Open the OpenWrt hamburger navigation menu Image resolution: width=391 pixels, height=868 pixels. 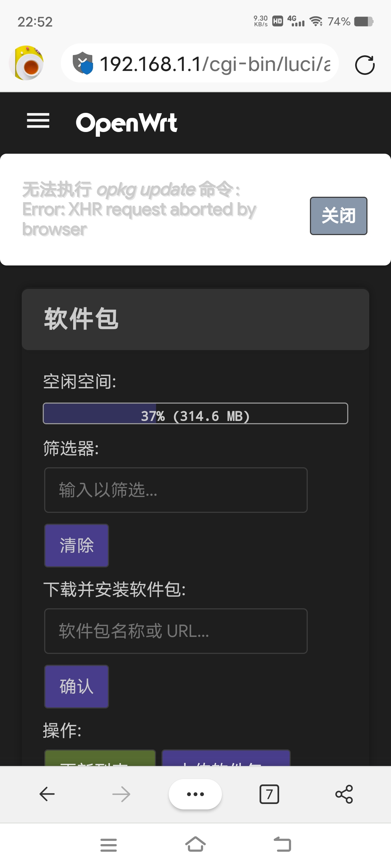pyautogui.click(x=38, y=122)
